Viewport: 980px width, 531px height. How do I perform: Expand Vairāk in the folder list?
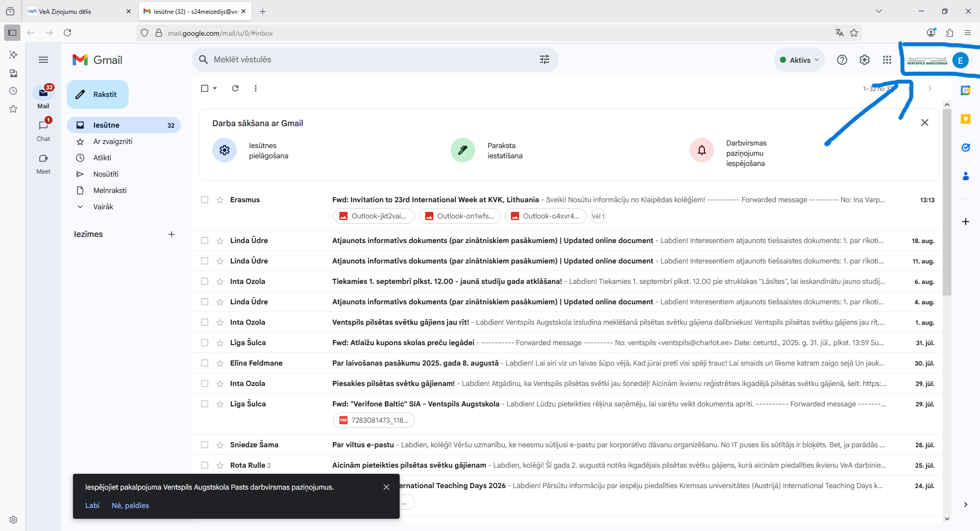click(103, 207)
